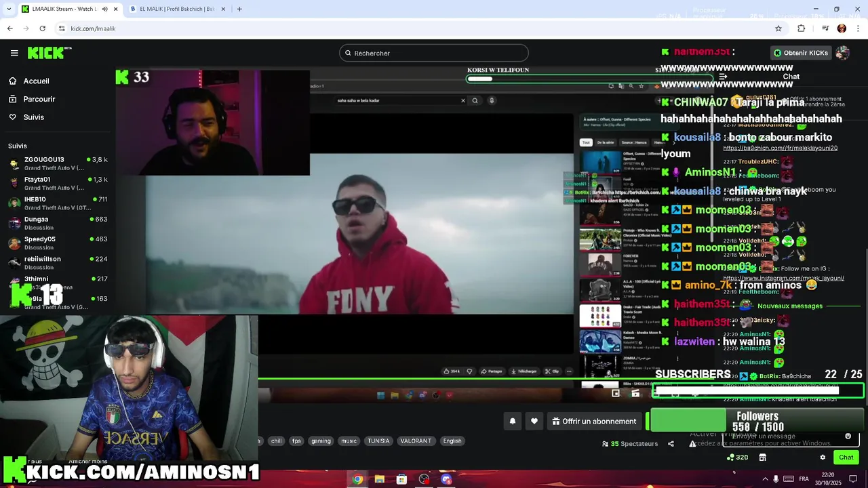Select the fps tag

click(x=296, y=441)
